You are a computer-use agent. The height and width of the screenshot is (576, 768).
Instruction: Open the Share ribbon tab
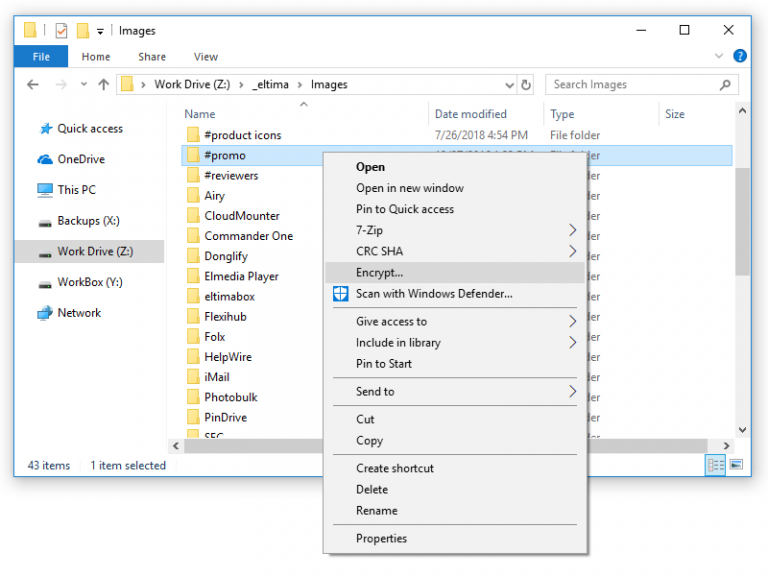(x=152, y=57)
